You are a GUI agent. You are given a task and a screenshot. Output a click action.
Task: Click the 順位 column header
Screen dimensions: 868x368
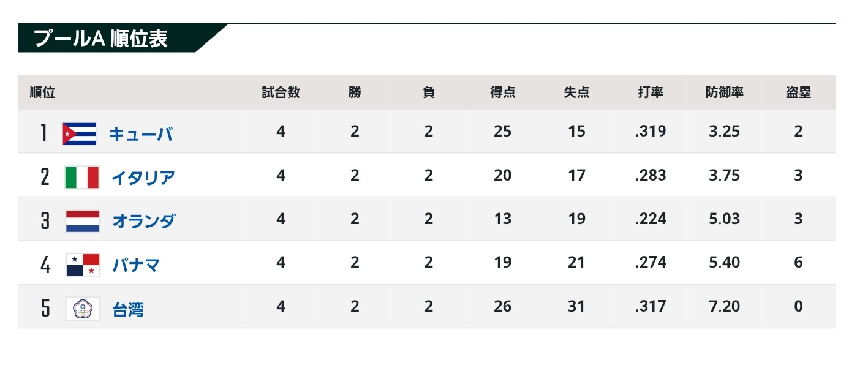click(42, 92)
